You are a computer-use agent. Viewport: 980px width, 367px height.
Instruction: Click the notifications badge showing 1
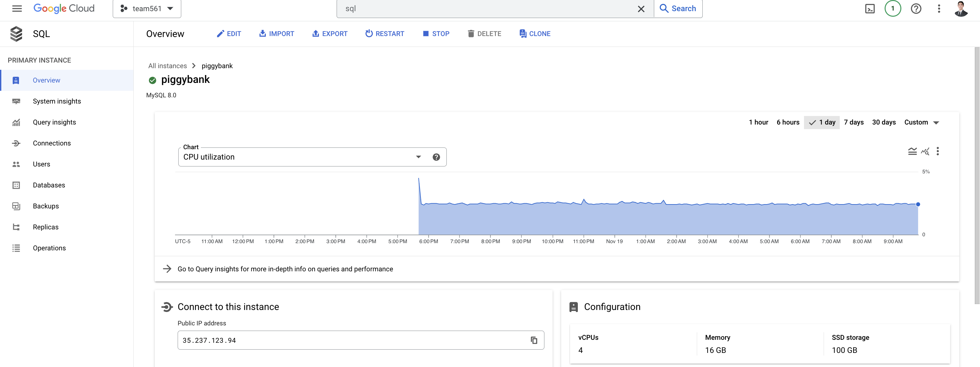tap(892, 9)
